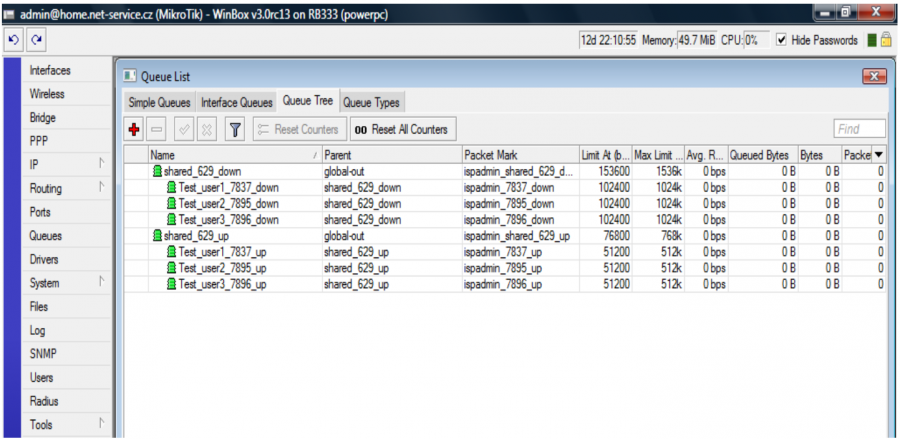Click Test_user1_7837_down queue icon
Screen dimensions: 900x439
coord(171,188)
